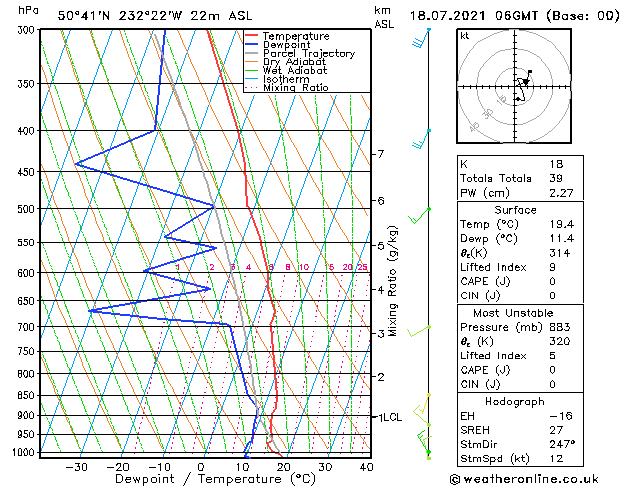Select the CAPE value under Surface
The width and height of the screenshot is (629, 486).
click(x=552, y=281)
